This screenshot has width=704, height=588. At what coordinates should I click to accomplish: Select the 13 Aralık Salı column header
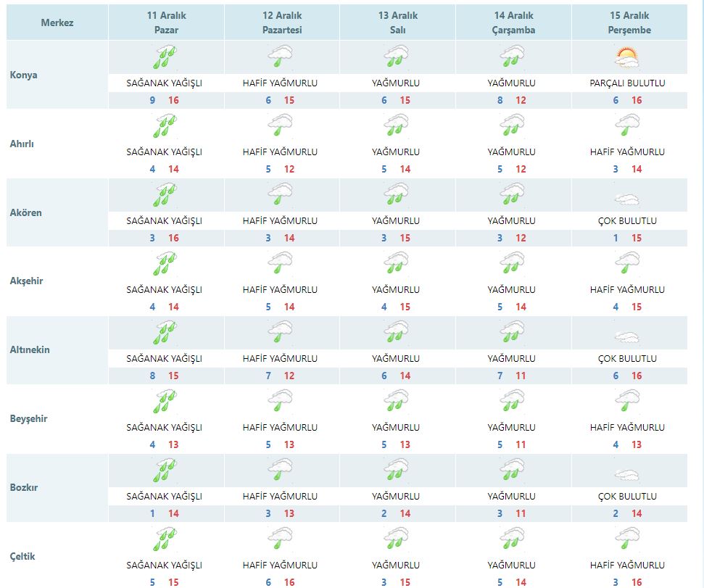396,22
